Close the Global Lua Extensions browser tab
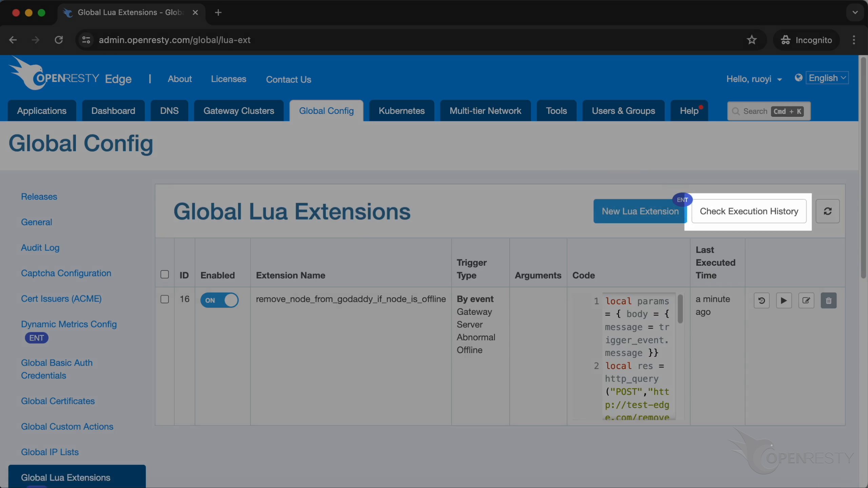The width and height of the screenshot is (868, 488). (195, 13)
